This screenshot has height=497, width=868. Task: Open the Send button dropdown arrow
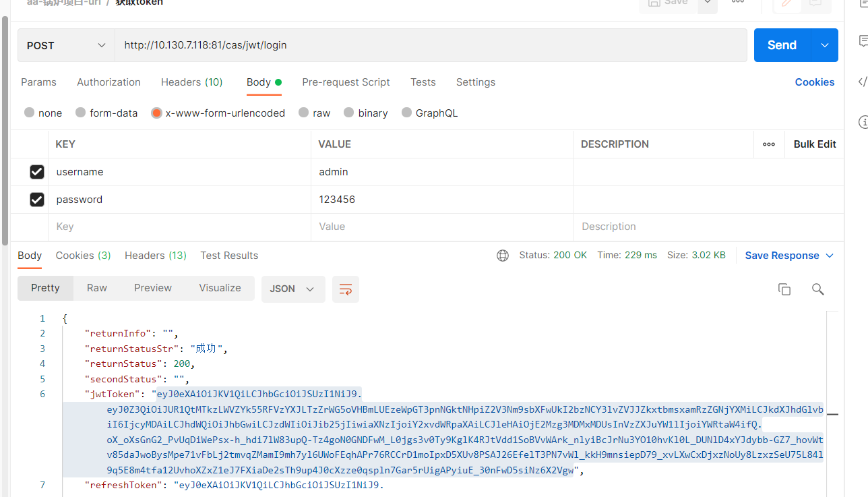(x=824, y=45)
